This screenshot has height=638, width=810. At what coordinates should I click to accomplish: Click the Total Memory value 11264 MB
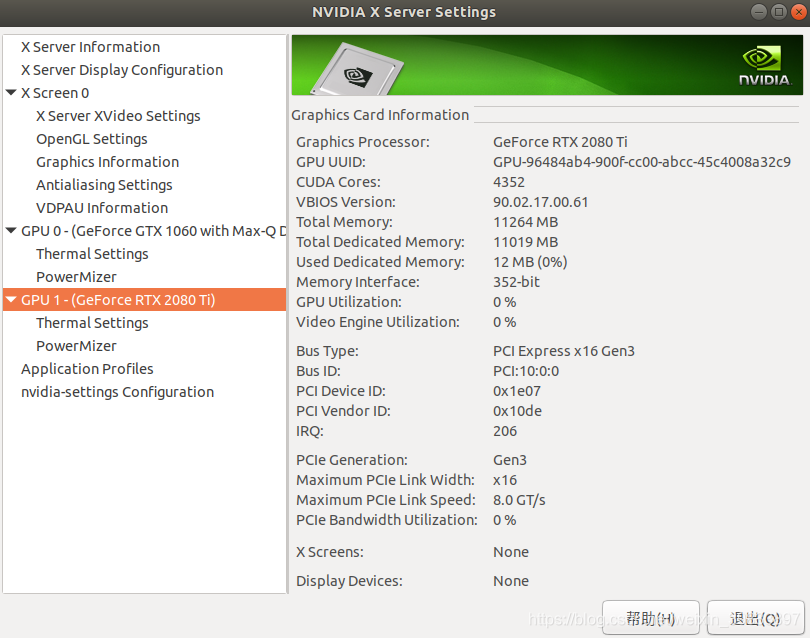pyautogui.click(x=525, y=222)
